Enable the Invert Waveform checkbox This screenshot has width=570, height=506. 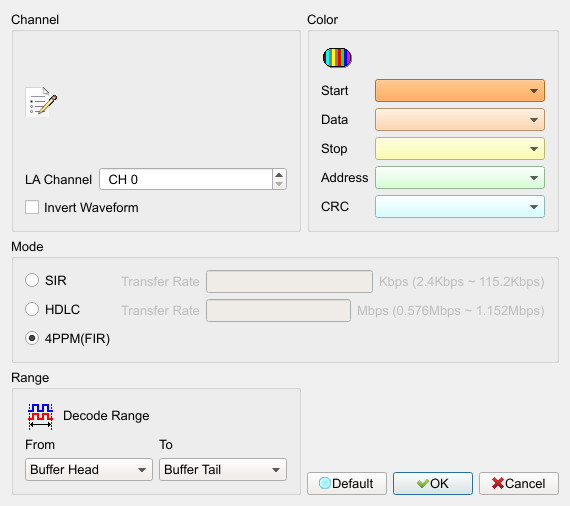(x=32, y=208)
